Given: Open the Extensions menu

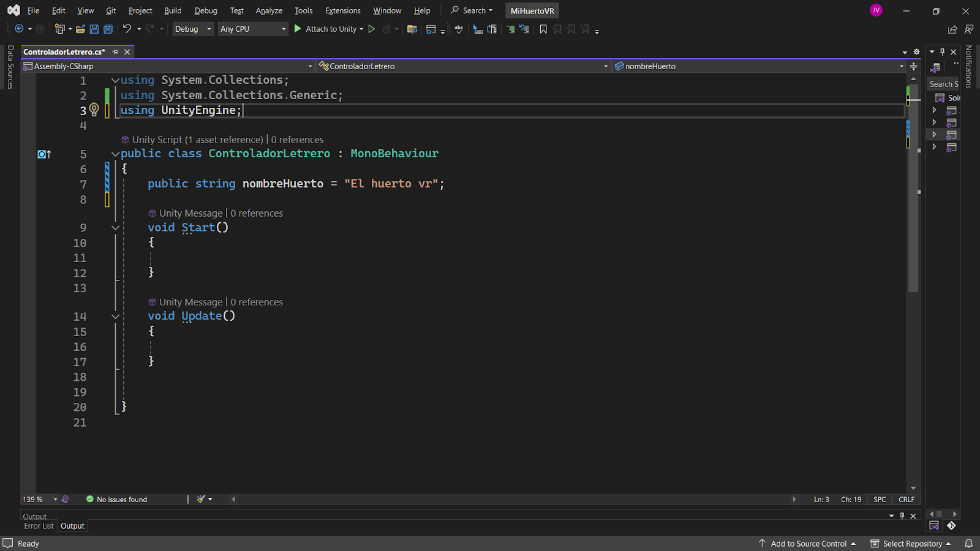Looking at the screenshot, I should pyautogui.click(x=342, y=10).
